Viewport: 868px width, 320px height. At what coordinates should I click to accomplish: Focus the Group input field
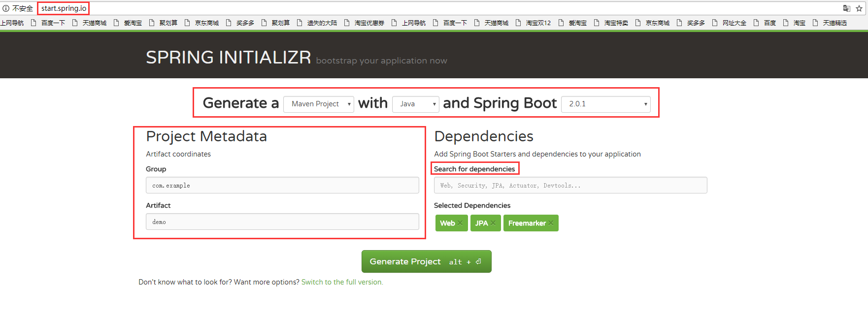coord(282,185)
